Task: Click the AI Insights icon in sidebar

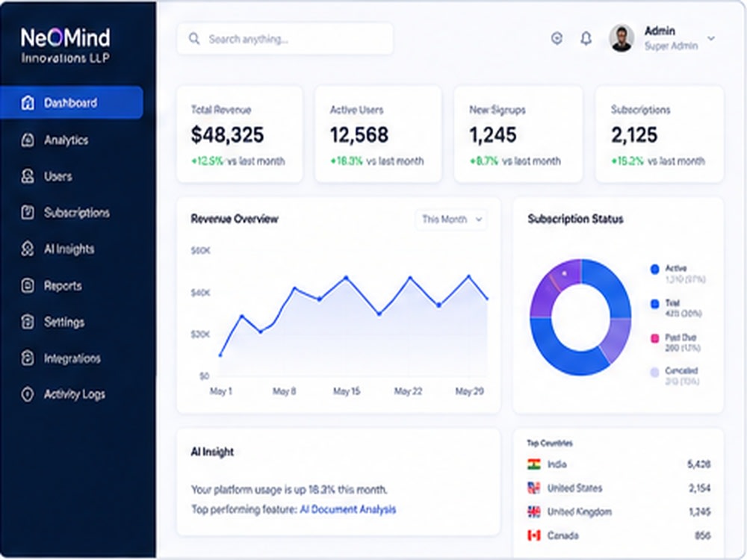Action: point(28,249)
